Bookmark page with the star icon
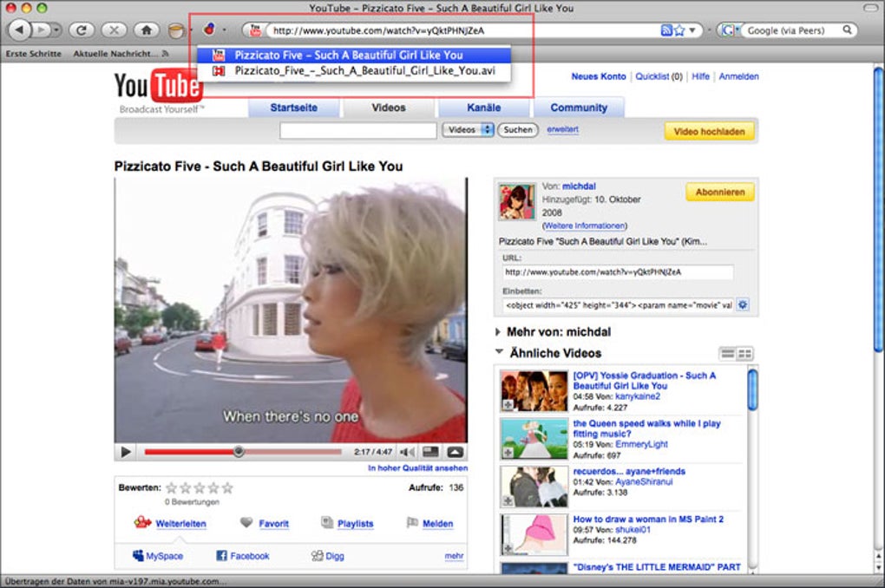This screenshot has width=885, height=588. tap(679, 30)
